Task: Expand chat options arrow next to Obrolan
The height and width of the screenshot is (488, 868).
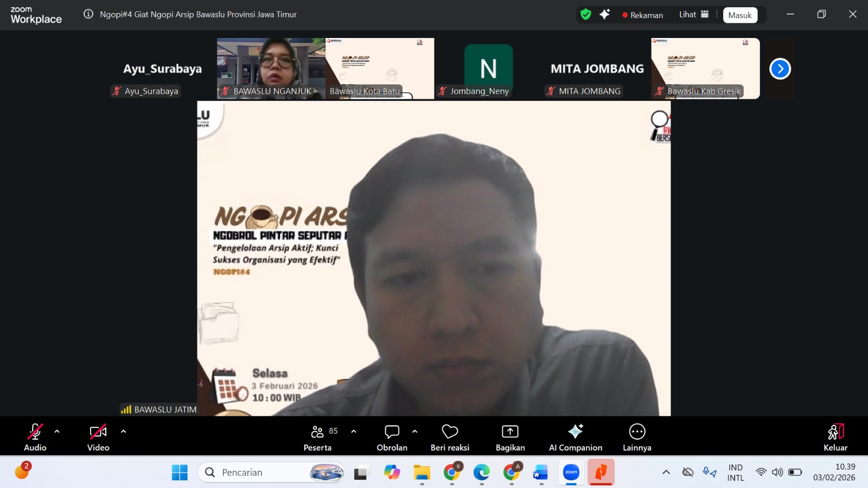Action: click(x=414, y=432)
